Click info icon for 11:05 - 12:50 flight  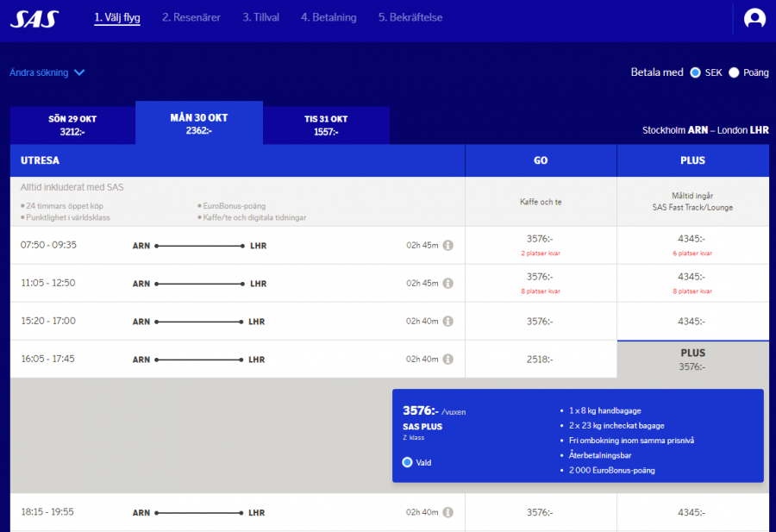pos(448,284)
